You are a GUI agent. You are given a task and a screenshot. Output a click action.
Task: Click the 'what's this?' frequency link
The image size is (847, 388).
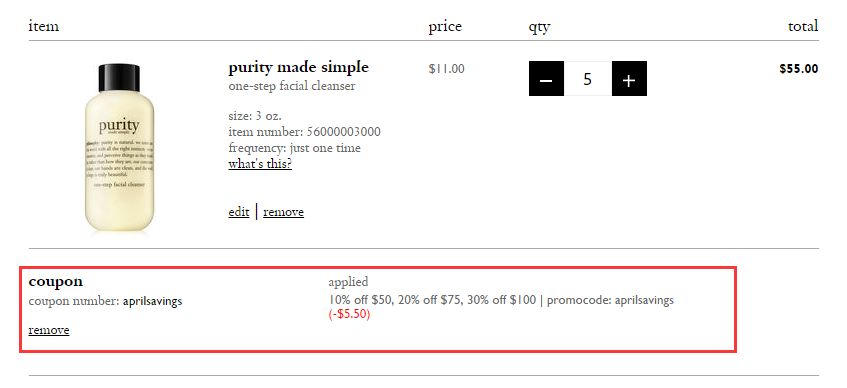click(260, 164)
